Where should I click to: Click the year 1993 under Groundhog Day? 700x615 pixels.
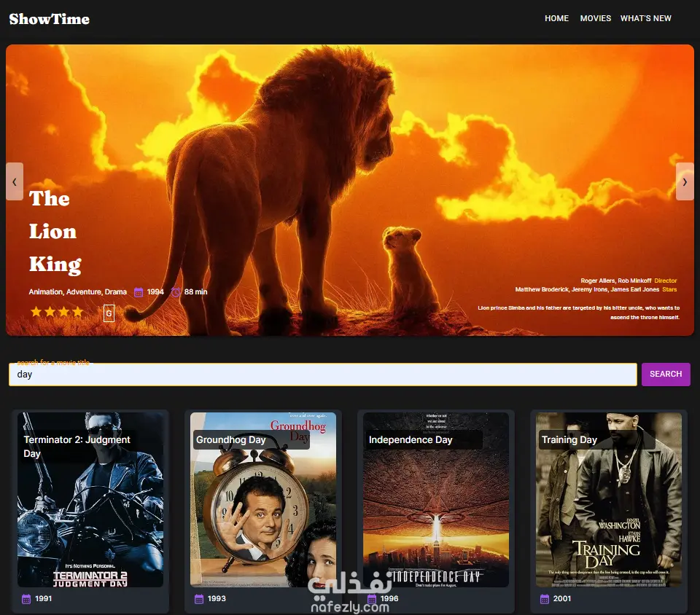coord(217,598)
